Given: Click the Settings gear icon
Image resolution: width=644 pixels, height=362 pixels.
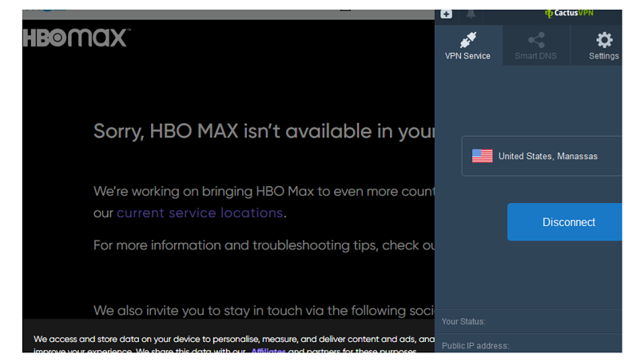Looking at the screenshot, I should click(604, 40).
